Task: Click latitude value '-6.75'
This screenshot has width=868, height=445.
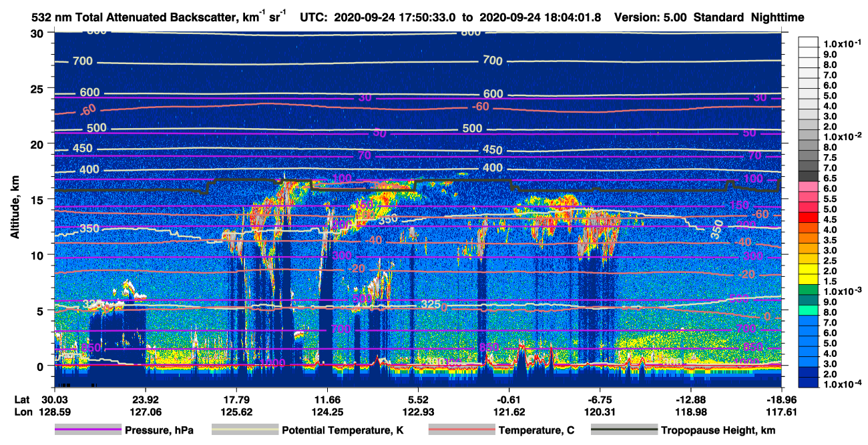Action: point(600,401)
